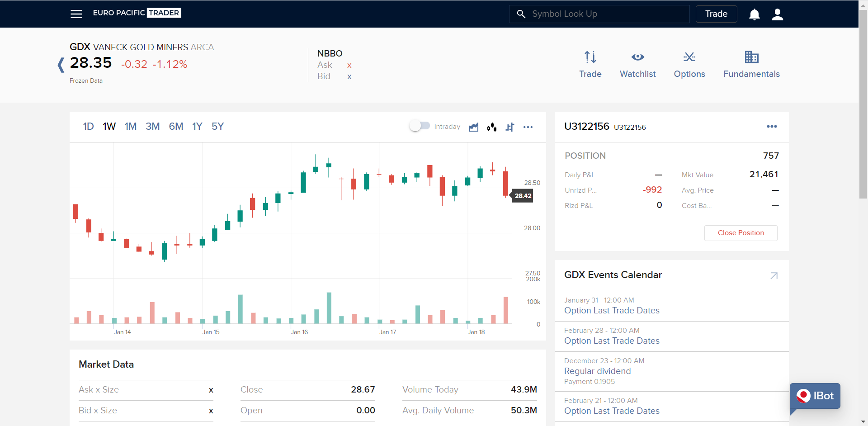Click the Close Position button
This screenshot has width=868, height=426.
pyautogui.click(x=741, y=233)
